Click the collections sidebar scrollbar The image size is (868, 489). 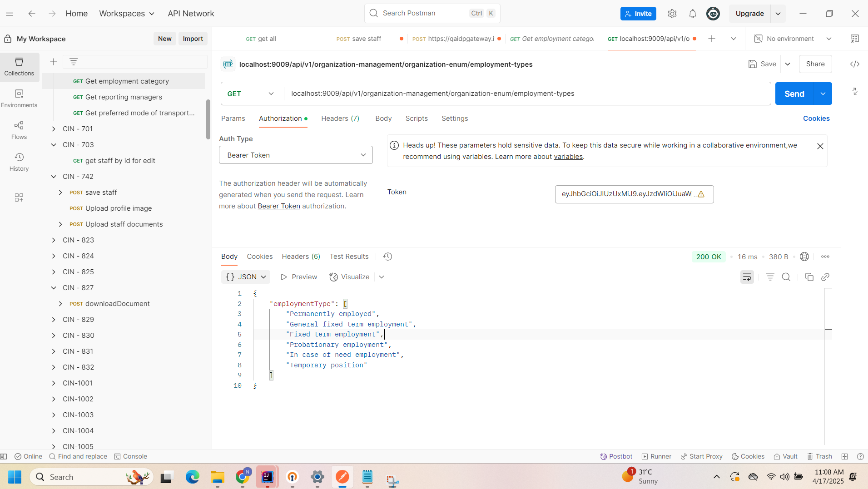(208, 119)
